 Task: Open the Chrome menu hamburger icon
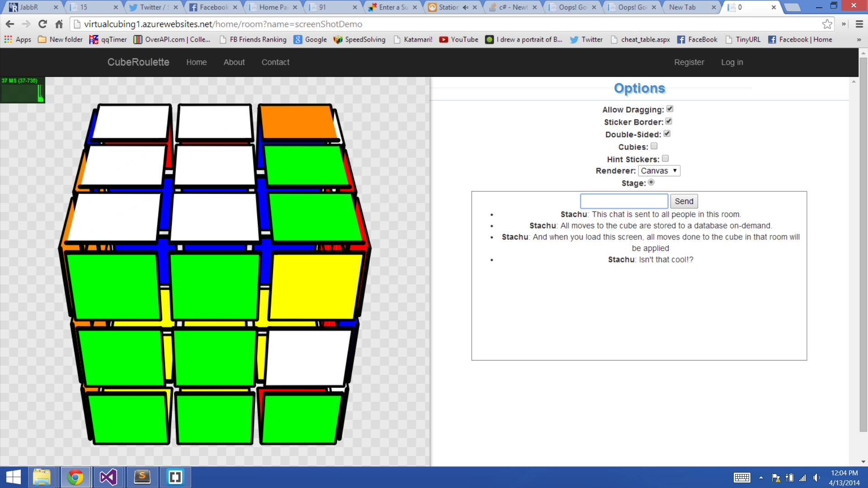[x=859, y=24]
